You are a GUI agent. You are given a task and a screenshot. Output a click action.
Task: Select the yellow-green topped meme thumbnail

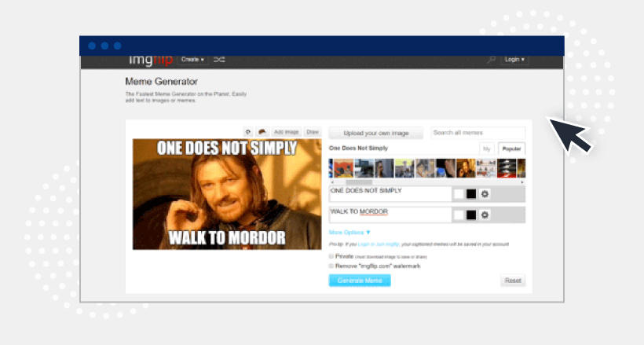[x=404, y=168]
